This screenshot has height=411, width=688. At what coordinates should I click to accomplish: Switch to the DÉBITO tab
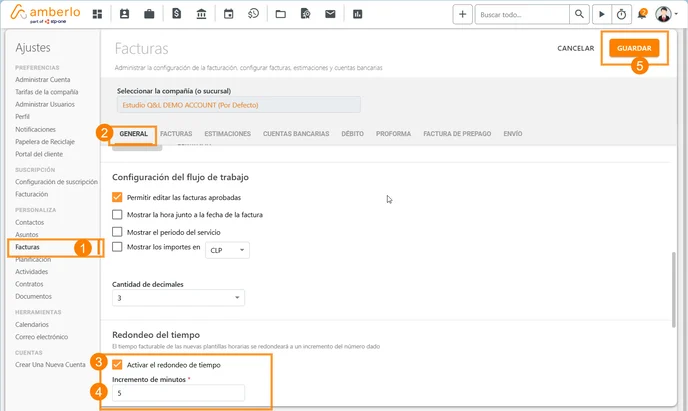pos(352,134)
